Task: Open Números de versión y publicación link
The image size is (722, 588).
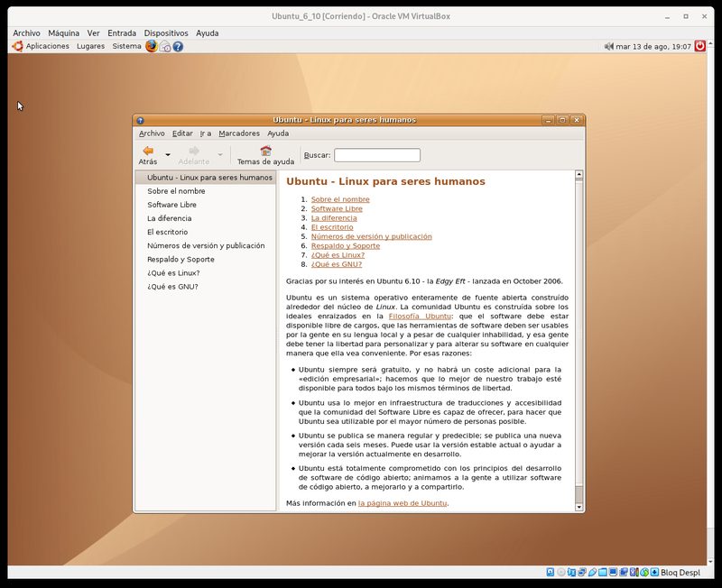Action: tap(371, 236)
